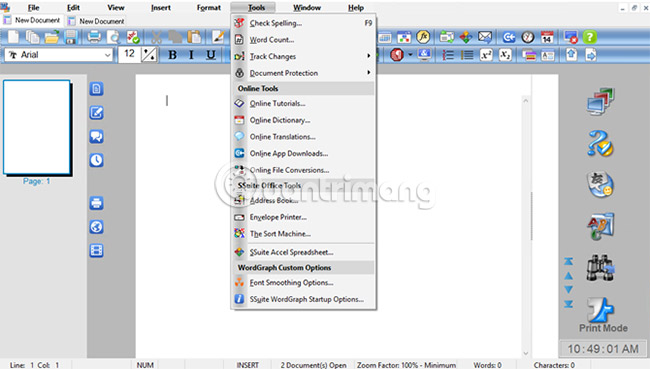Open print preview magnifier icon

click(113, 37)
